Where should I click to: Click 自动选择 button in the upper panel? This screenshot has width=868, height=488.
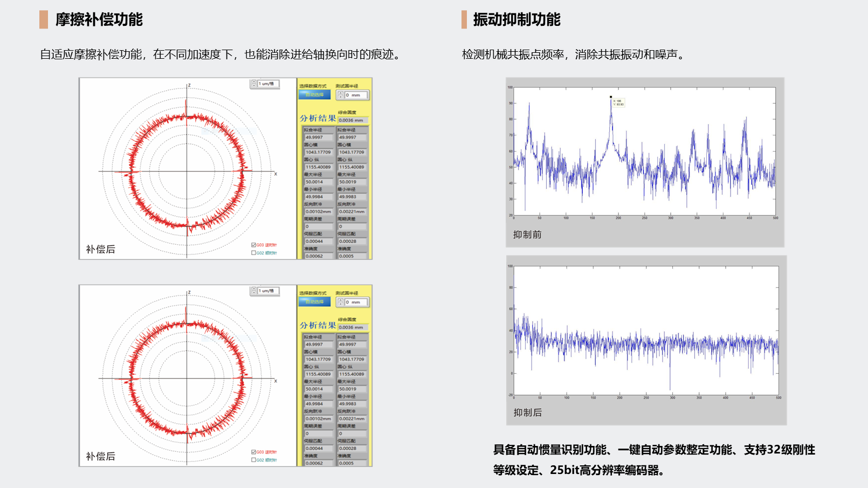[314, 95]
